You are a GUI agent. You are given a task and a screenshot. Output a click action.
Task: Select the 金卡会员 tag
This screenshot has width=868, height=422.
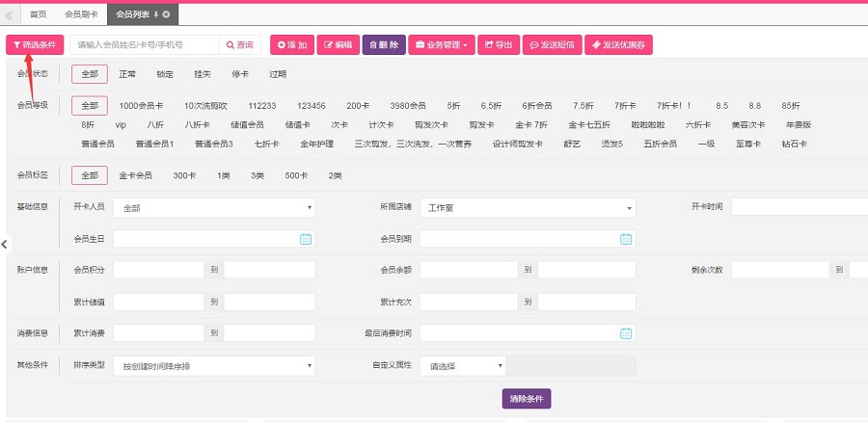click(x=136, y=175)
